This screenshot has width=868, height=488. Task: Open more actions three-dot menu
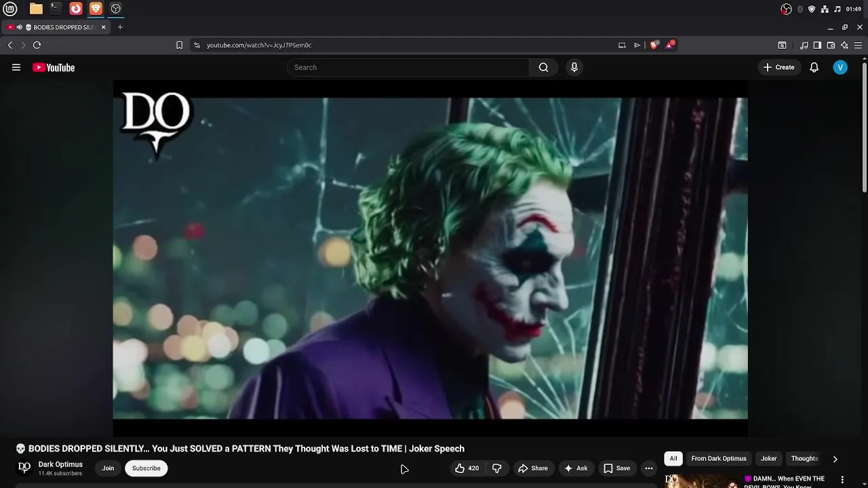click(649, 468)
